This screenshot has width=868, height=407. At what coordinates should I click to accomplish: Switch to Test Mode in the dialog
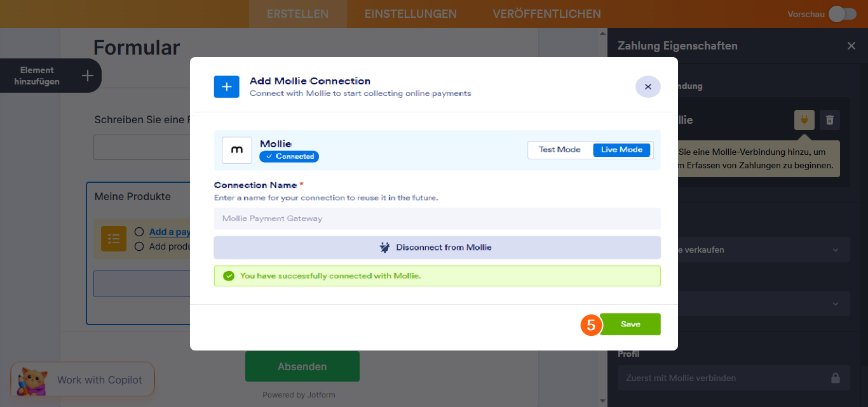coord(559,150)
